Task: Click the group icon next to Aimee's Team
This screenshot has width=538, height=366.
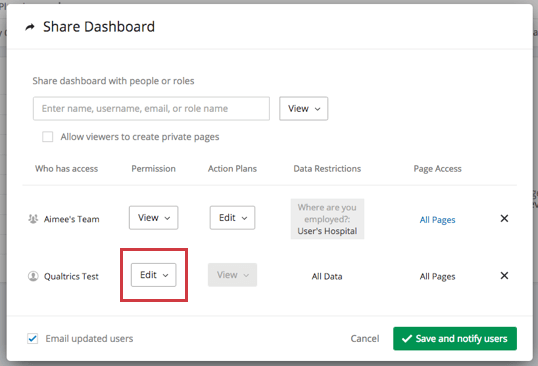Action: [33, 219]
